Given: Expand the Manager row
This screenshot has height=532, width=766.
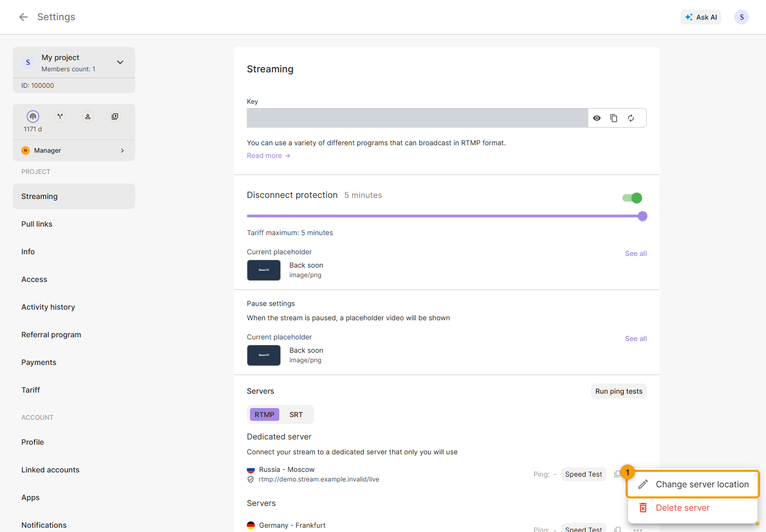Looking at the screenshot, I should tap(74, 151).
